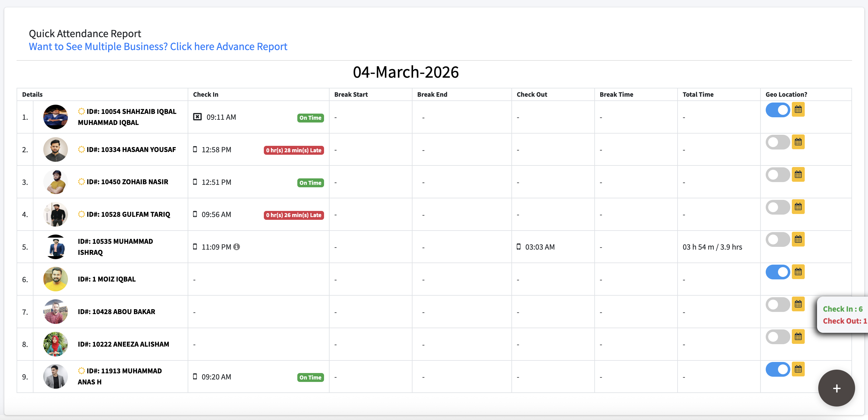This screenshot has width=868, height=420.
Task: Click the manual entry icon beside 09:11 AM
Action: pyautogui.click(x=197, y=117)
